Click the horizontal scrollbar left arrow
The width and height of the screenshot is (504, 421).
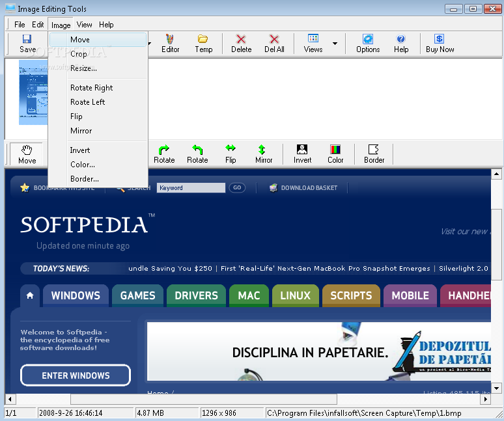click(x=10, y=399)
